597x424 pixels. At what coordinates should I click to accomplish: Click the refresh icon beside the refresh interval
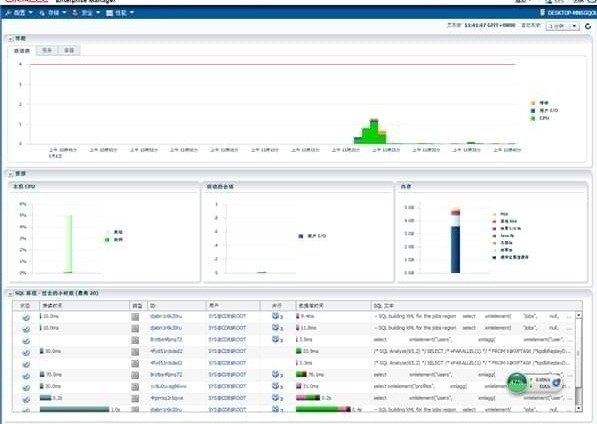588,26
